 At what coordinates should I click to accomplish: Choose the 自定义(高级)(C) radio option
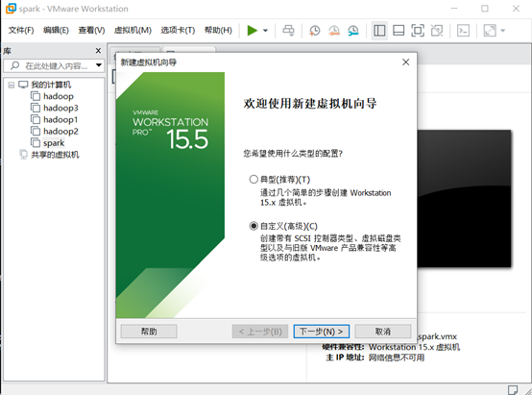click(x=254, y=226)
